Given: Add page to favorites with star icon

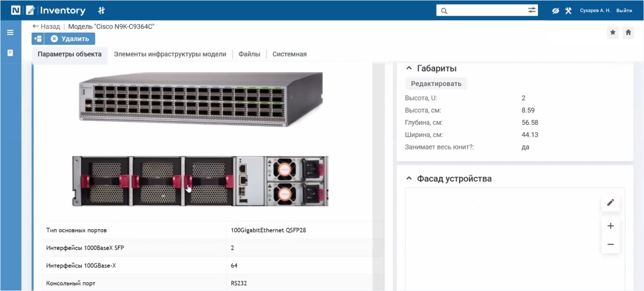Looking at the screenshot, I should (x=613, y=32).
